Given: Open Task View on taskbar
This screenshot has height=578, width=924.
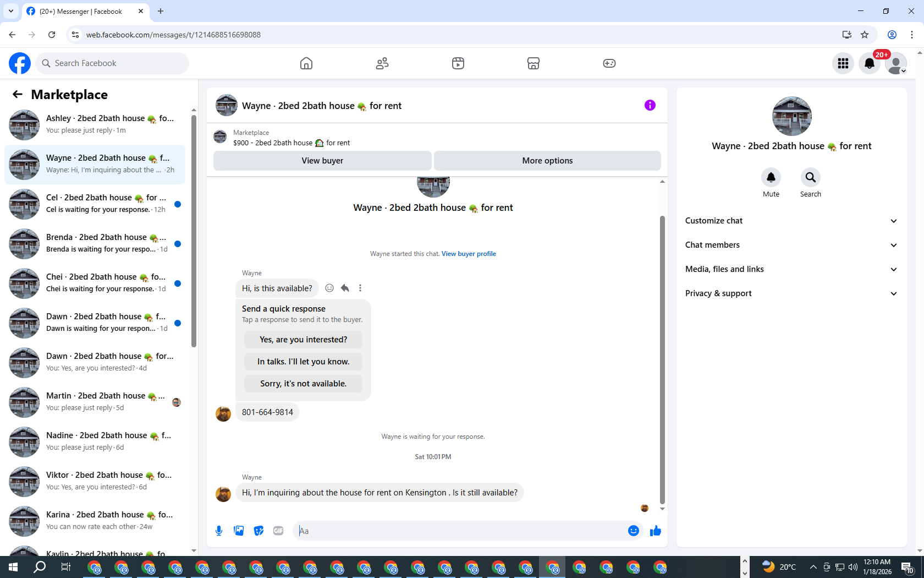Looking at the screenshot, I should [66, 567].
